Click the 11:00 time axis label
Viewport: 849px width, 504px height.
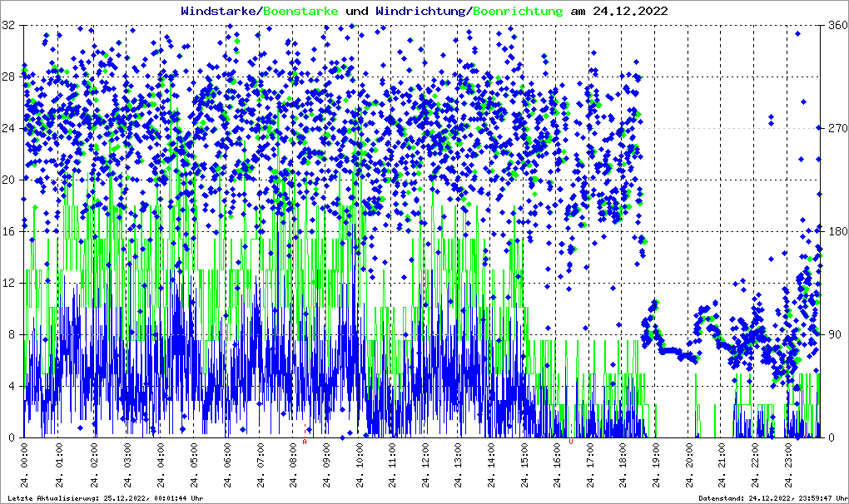pos(392,466)
